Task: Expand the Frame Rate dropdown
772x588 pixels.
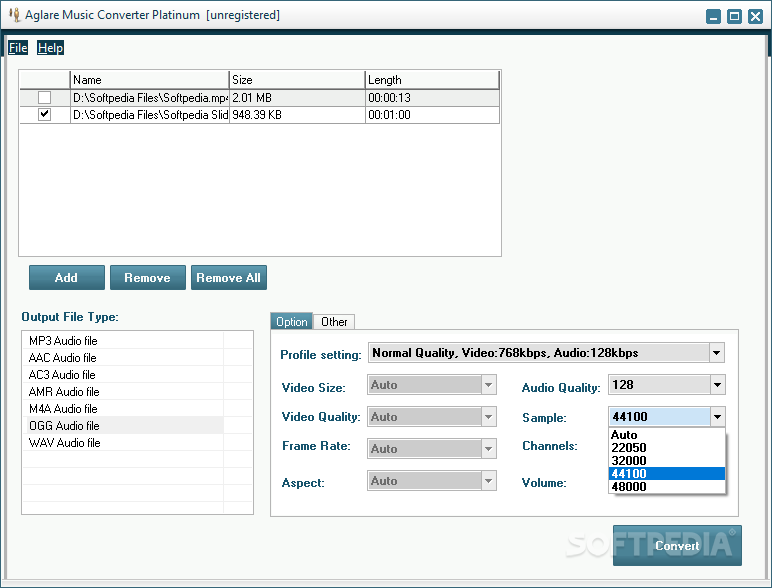Action: [488, 449]
